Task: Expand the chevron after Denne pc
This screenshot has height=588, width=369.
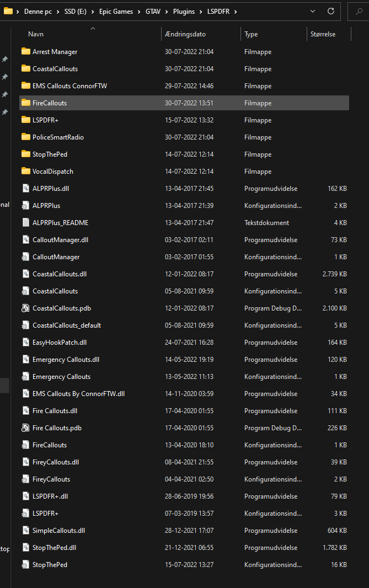Action: tap(58, 12)
